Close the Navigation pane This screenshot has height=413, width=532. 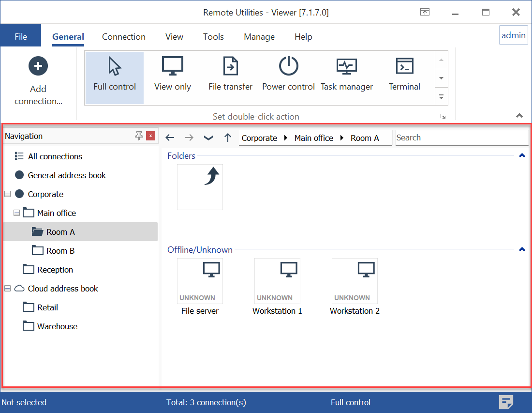[x=151, y=136]
